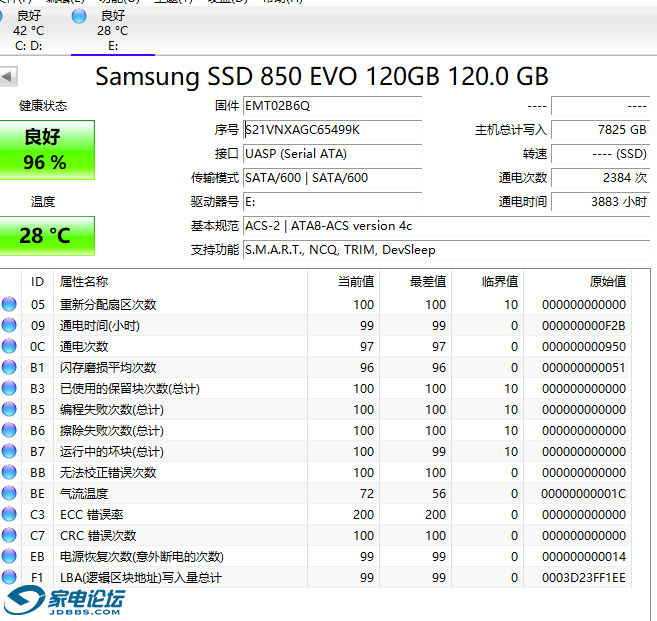This screenshot has width=657, height=621.
Task: Go to previous disk with left arrow
Action: tap(8, 77)
